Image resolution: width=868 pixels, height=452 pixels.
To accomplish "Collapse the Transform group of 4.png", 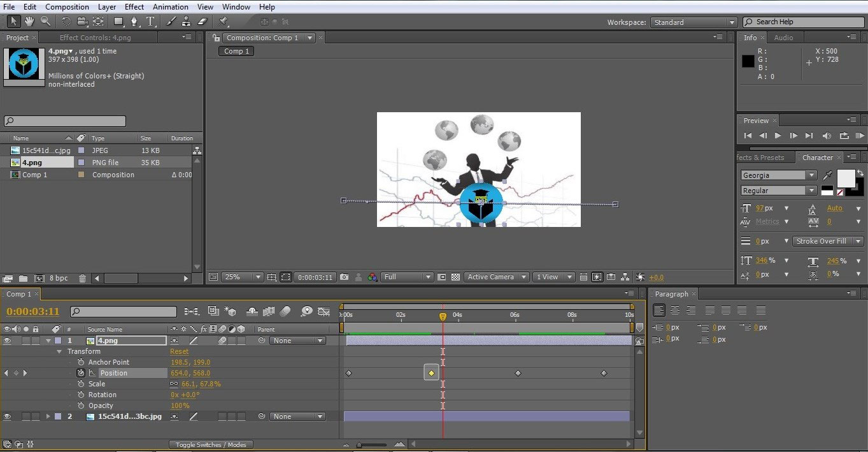I will click(59, 351).
